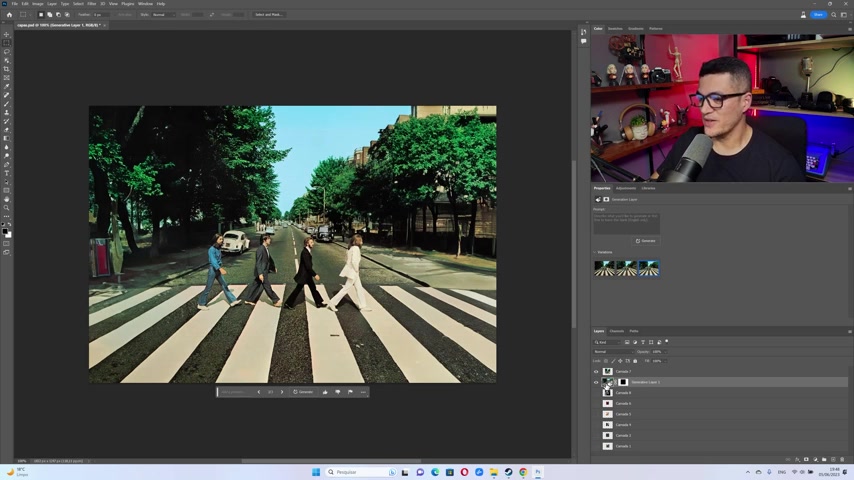Viewport: 854px width, 480px height.
Task: Open the Opacity value dropdown
Action: point(664,351)
